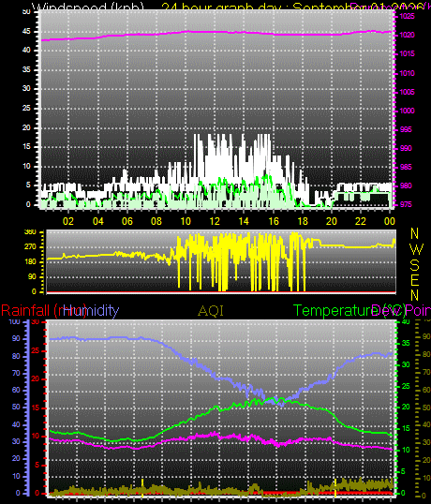Click wind direction axis value 180
Image resolution: width=431 pixels, height=504 pixels.
click(31, 261)
